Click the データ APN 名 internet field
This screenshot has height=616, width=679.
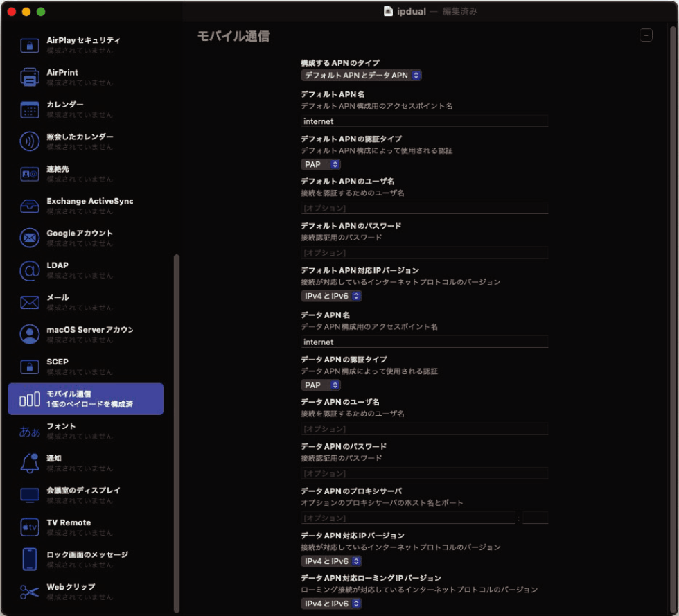424,342
